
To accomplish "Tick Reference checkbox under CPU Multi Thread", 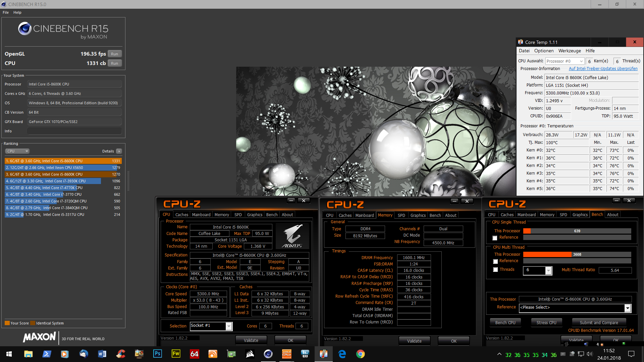I will (495, 261).
